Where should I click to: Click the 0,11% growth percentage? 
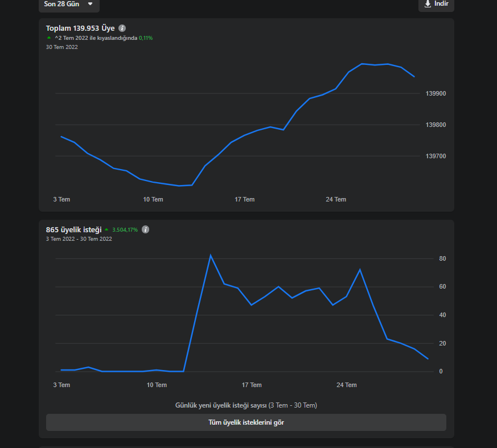tap(146, 38)
